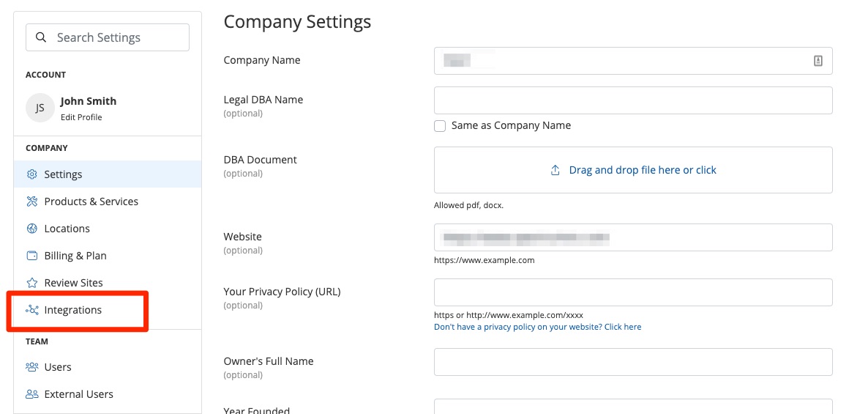Click the Users group icon

(x=31, y=367)
